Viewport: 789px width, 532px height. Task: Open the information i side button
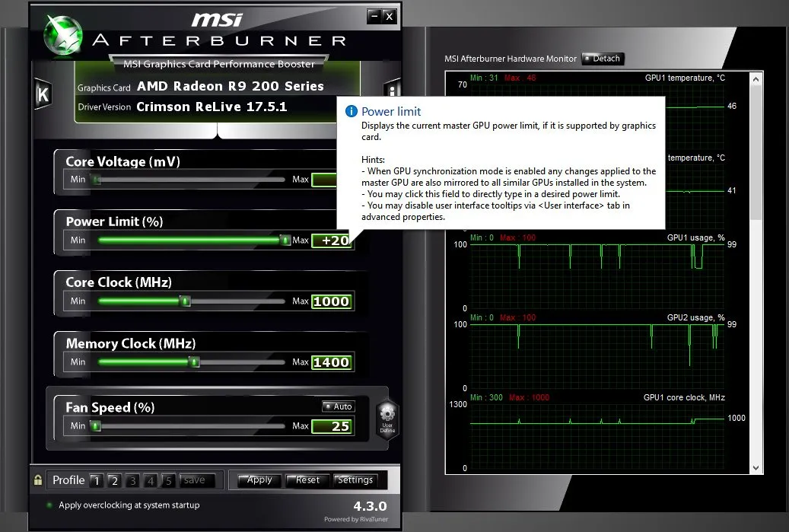click(392, 88)
